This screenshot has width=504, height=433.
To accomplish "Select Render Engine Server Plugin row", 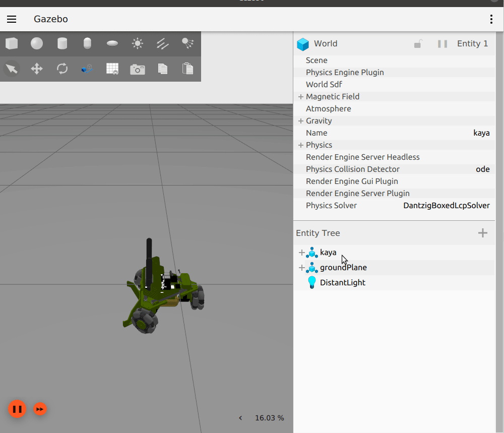I will (394, 193).
